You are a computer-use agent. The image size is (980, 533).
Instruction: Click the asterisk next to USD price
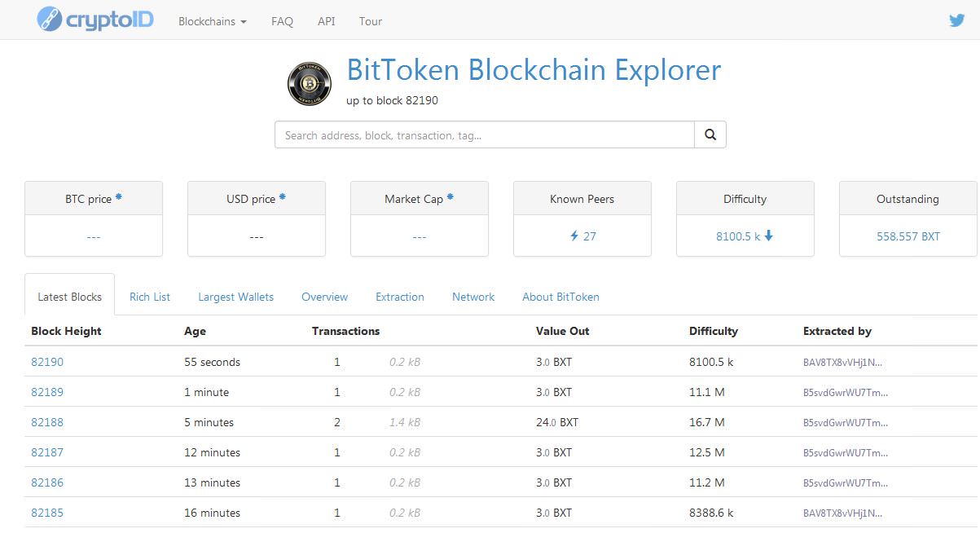283,197
